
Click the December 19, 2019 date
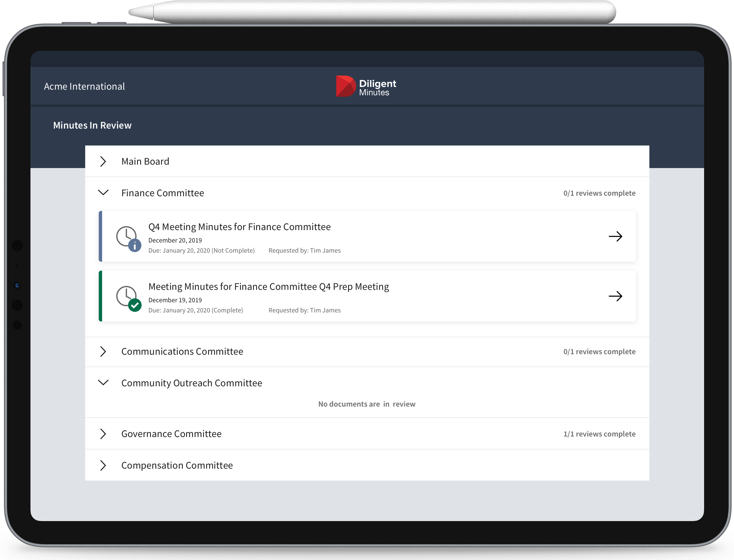175,300
